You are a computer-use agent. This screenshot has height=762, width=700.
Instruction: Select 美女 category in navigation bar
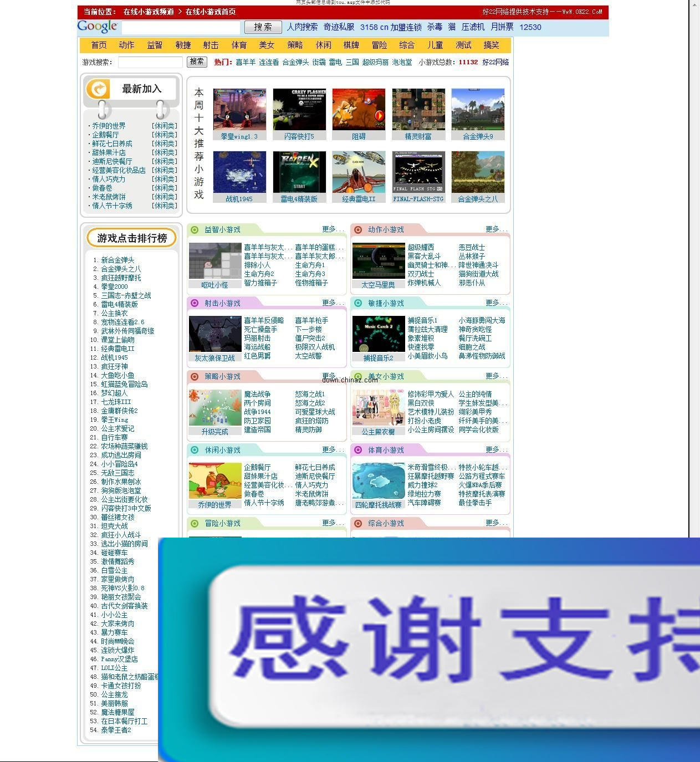[x=267, y=45]
